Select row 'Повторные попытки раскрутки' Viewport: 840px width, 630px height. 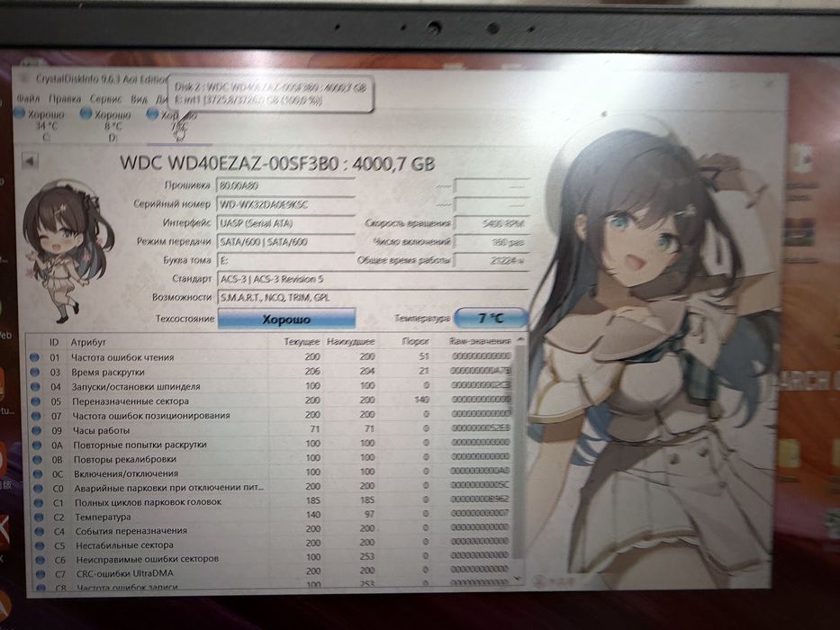pos(270,444)
